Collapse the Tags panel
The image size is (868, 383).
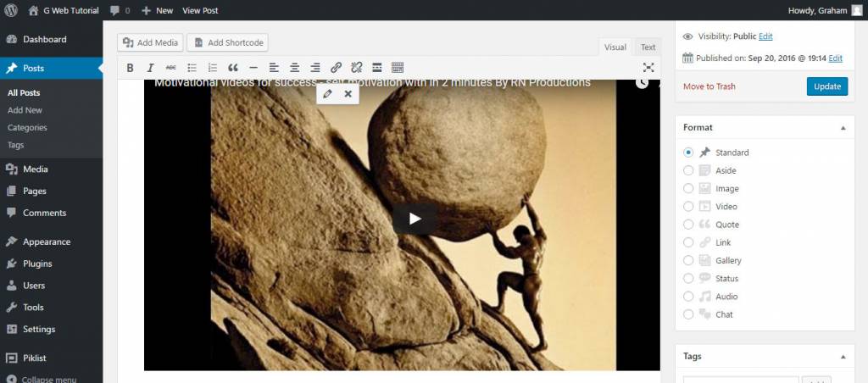(843, 357)
